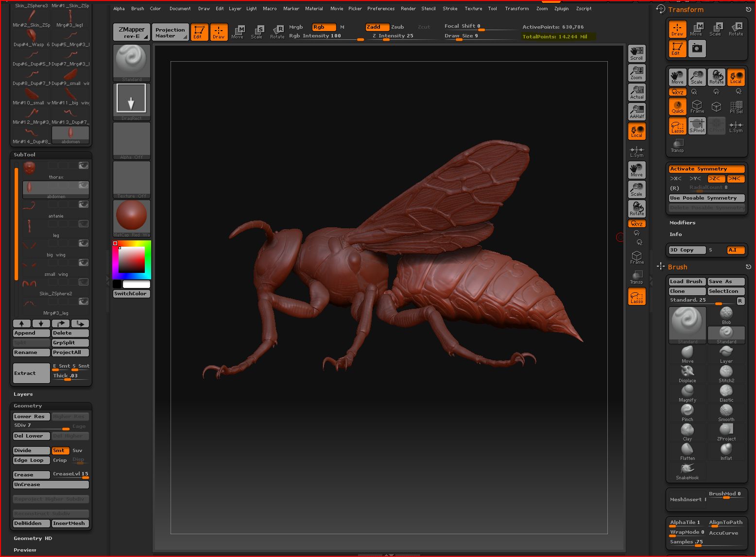
Task: Toggle Activate Symmetry
Action: coord(706,169)
